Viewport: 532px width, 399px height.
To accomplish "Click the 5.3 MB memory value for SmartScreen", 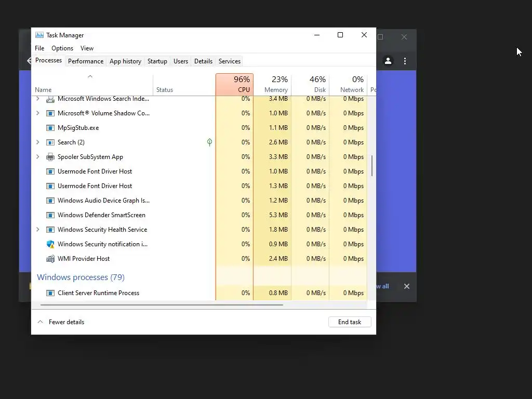I will pos(278,215).
